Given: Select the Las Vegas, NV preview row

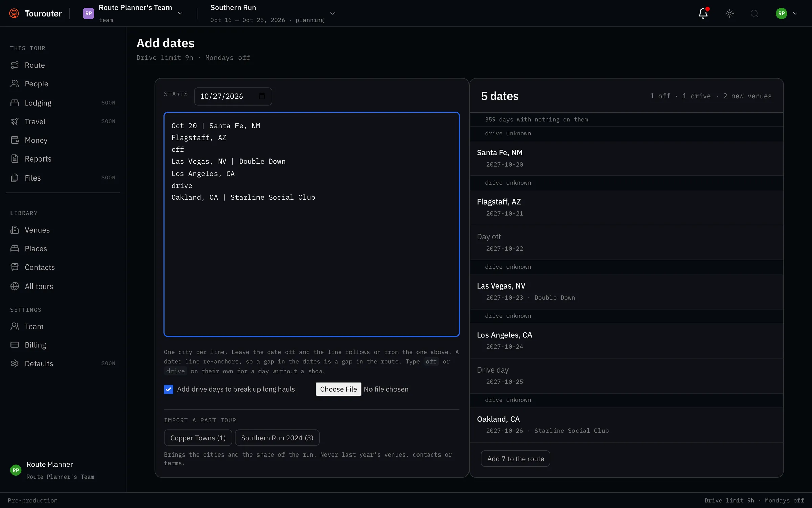Looking at the screenshot, I should [x=626, y=291].
